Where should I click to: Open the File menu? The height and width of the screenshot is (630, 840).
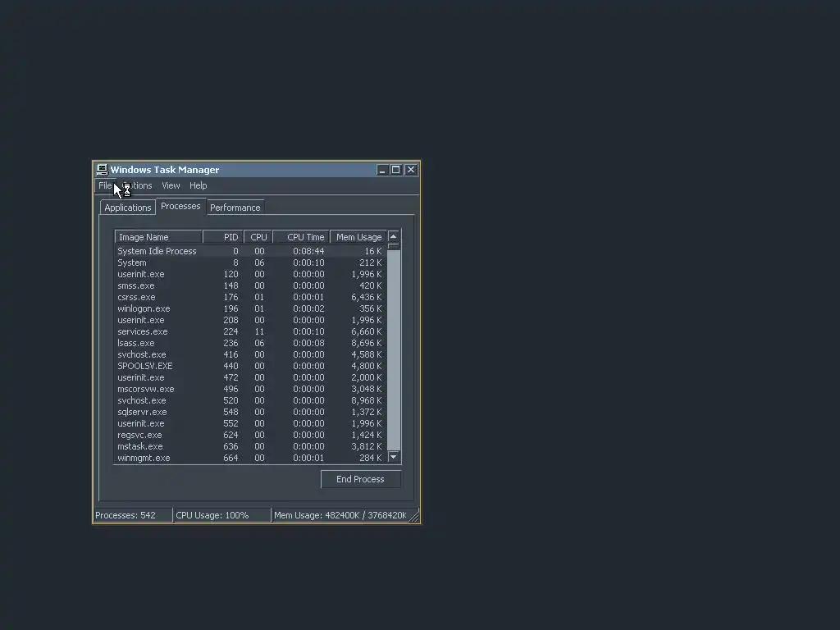tap(105, 185)
